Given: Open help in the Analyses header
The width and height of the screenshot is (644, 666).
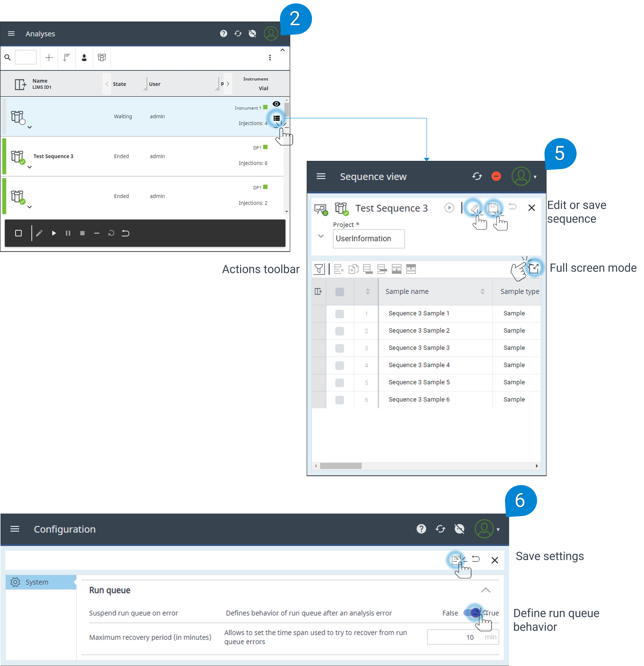Looking at the screenshot, I should [223, 34].
